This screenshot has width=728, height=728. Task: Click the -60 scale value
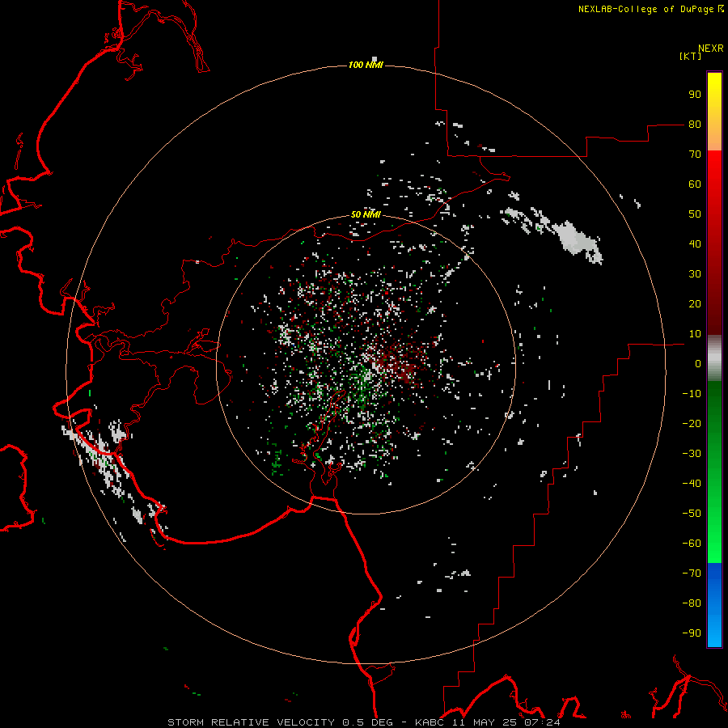coord(692,544)
